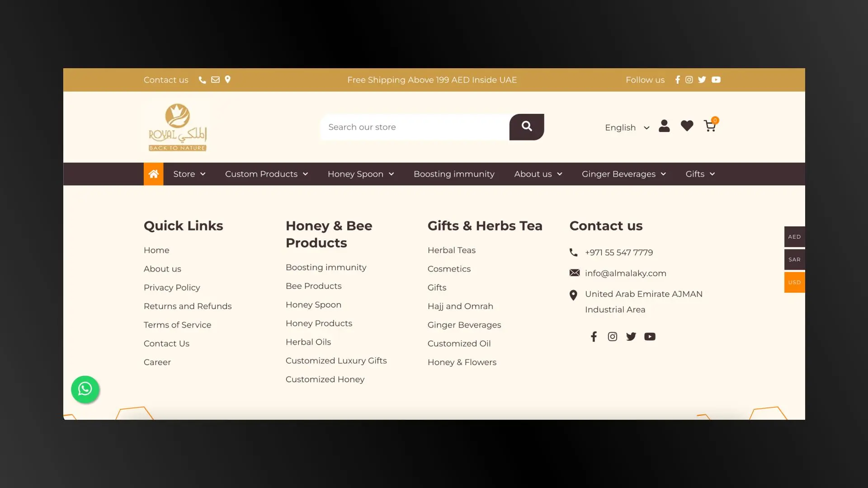868x488 pixels.
Task: Click the map pin icon in top bar
Action: pyautogui.click(x=228, y=80)
